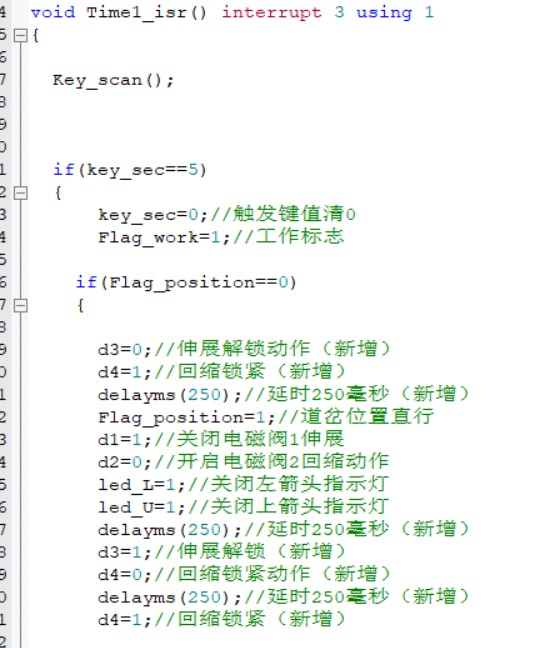
Task: Click the comment '关闭上箭头指示灯'
Action: [x=300, y=506]
